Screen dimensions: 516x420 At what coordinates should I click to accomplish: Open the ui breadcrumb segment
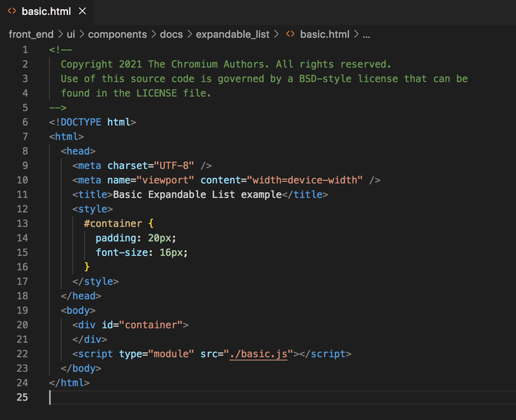click(72, 34)
